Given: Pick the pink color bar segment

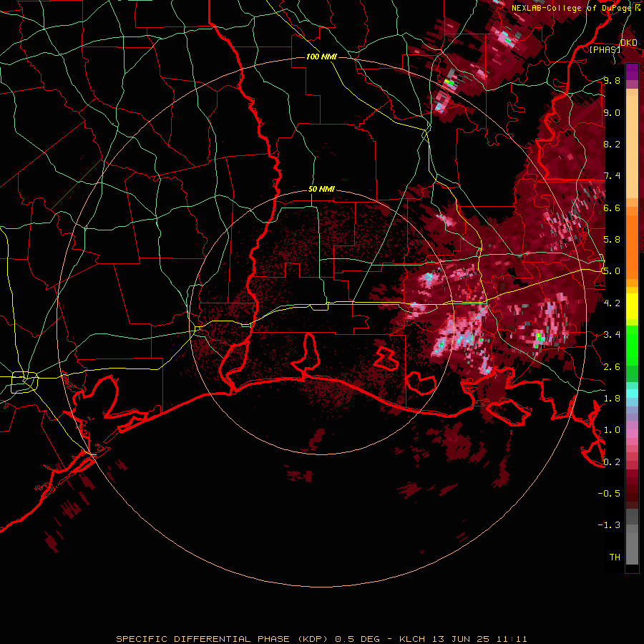Looking at the screenshot, I should [x=632, y=434].
